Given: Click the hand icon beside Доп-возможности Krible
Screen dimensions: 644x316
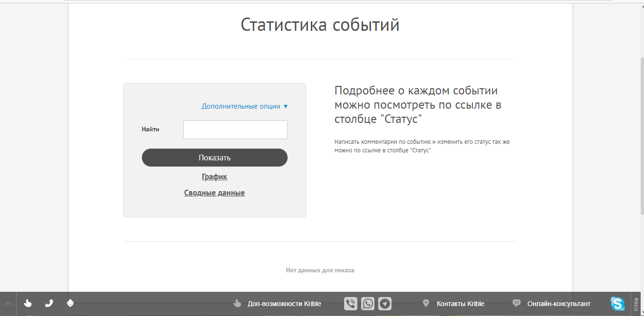Looking at the screenshot, I should (x=237, y=304).
